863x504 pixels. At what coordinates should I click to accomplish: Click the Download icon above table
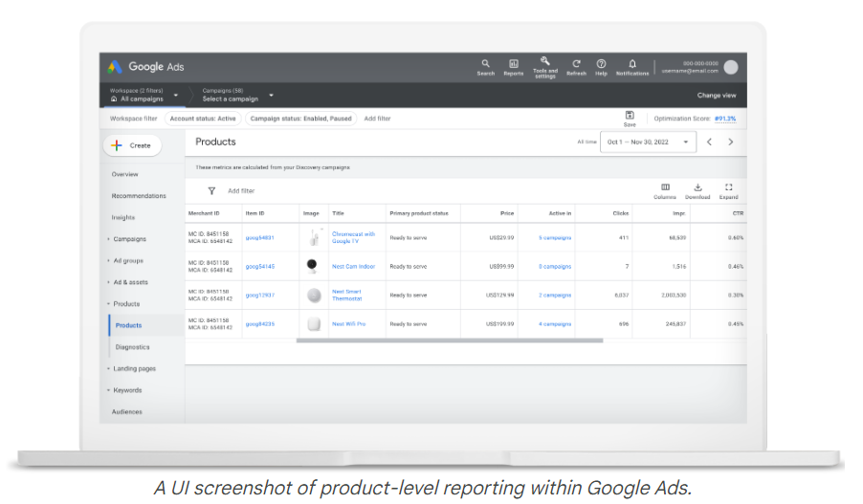point(697,188)
